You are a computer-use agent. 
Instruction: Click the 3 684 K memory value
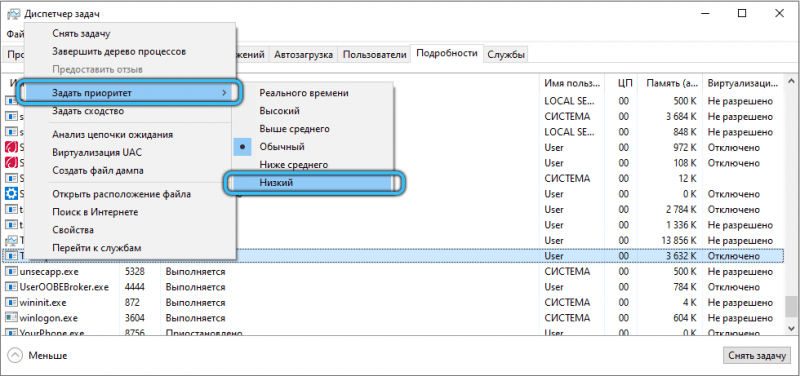click(681, 116)
